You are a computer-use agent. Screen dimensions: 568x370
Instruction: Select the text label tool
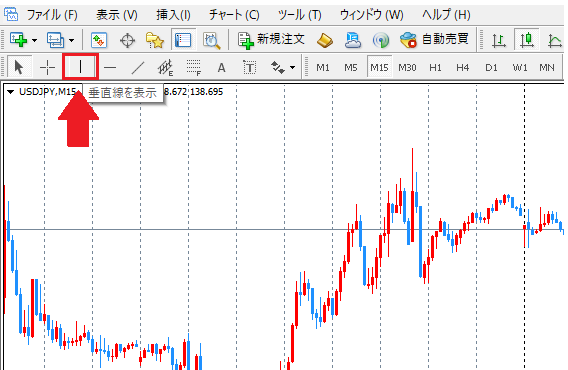[x=249, y=67]
